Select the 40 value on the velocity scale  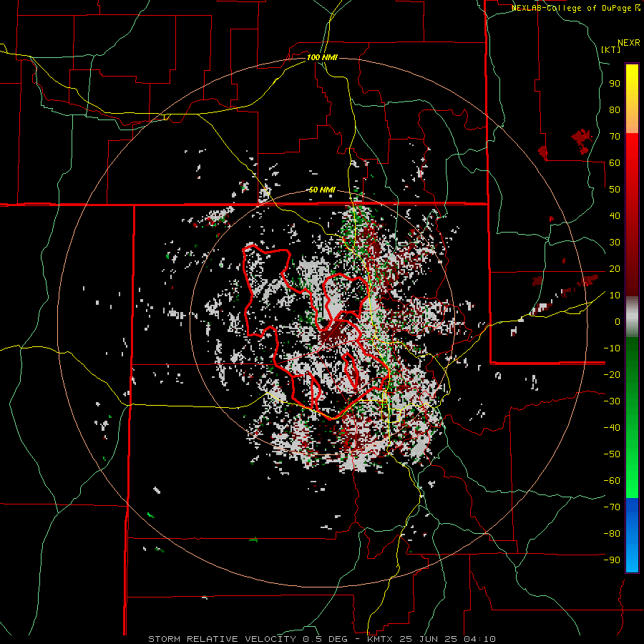615,216
